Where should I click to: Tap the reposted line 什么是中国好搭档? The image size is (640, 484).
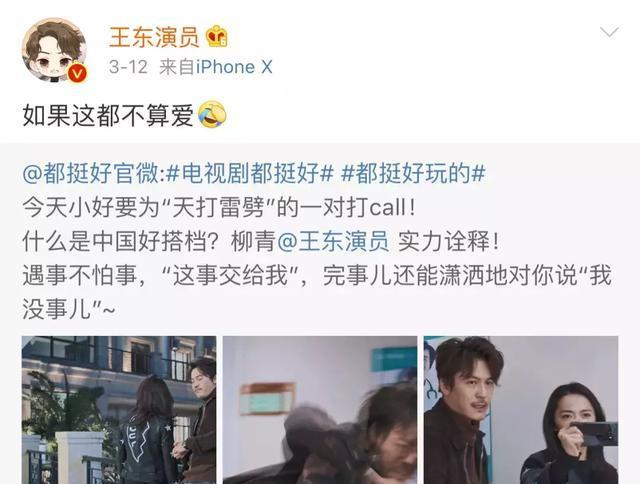point(260,242)
